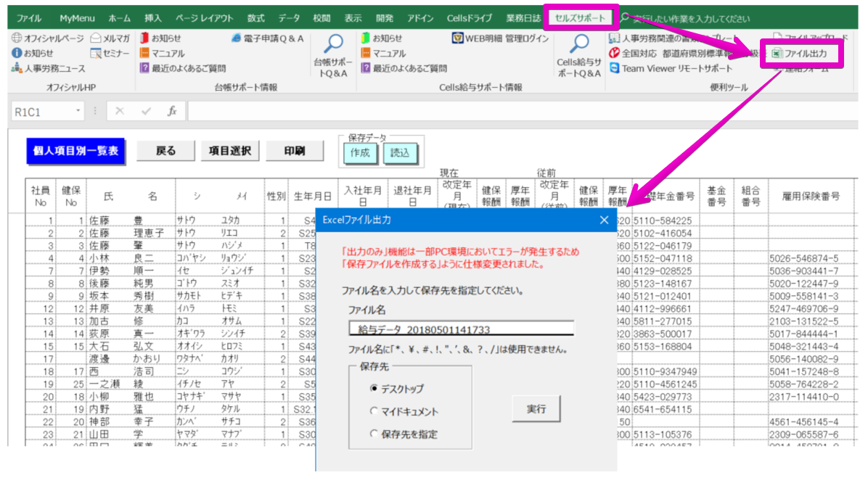The image size is (868, 491).
Task: Click the 性別 column header
Action: [x=276, y=196]
